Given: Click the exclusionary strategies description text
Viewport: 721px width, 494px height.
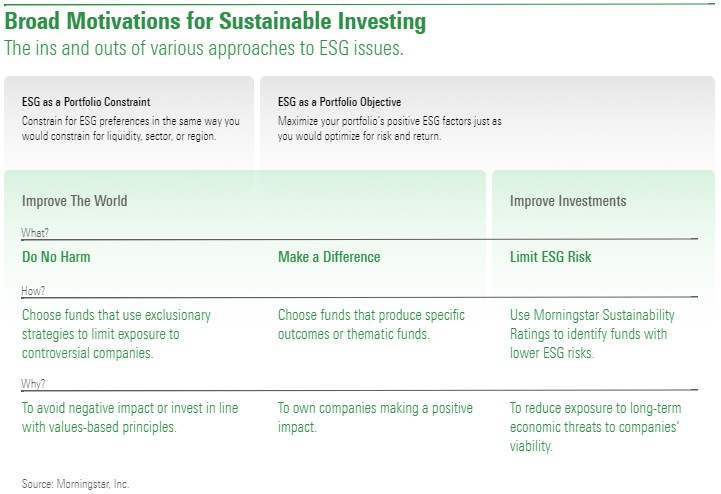Looking at the screenshot, I should (116, 334).
